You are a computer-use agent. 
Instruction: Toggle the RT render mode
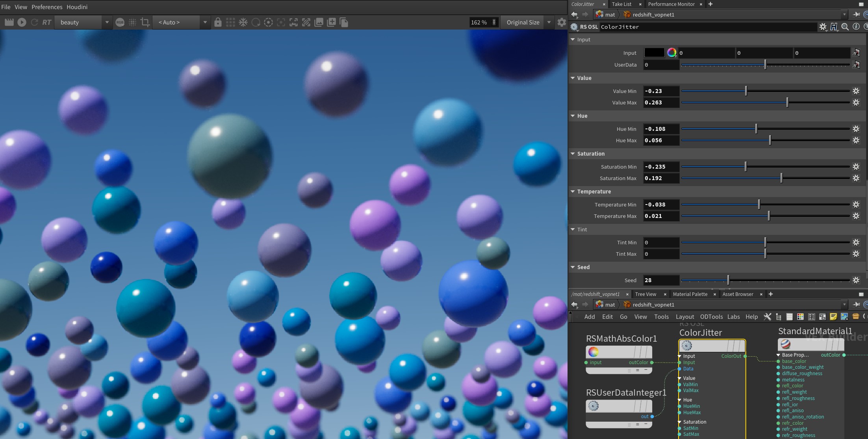(x=46, y=22)
